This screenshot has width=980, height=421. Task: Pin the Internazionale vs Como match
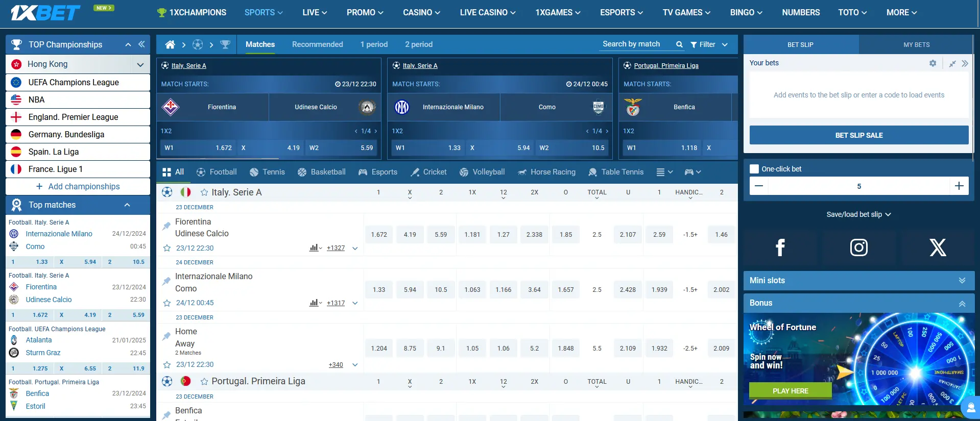pyautogui.click(x=166, y=281)
